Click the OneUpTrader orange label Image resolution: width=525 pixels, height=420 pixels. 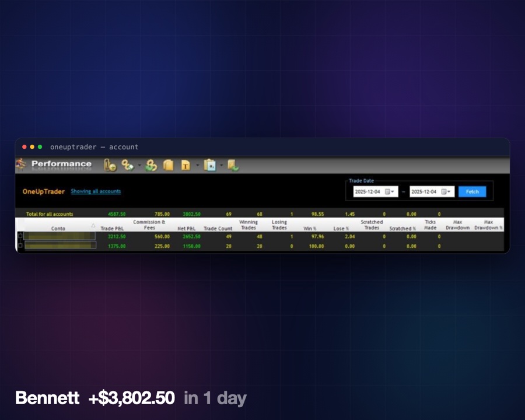pyautogui.click(x=44, y=191)
